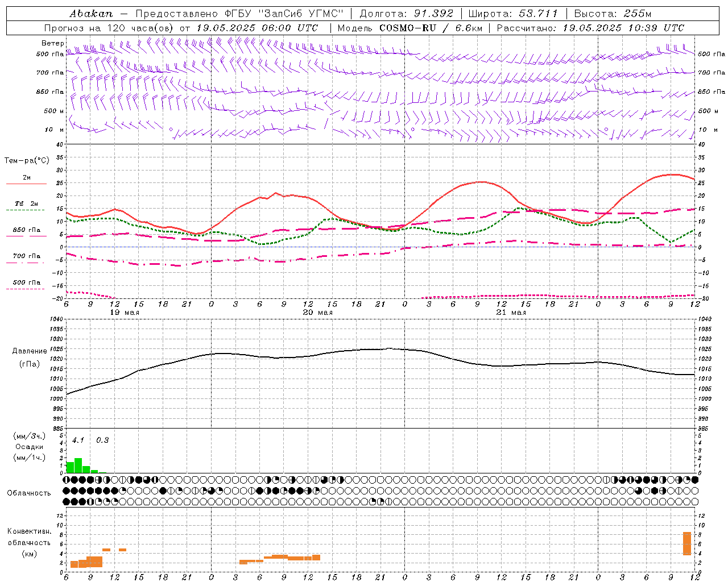The height and width of the screenshot is (582, 728).
Task: Click the "Abakan" station title
Action: pos(92,14)
